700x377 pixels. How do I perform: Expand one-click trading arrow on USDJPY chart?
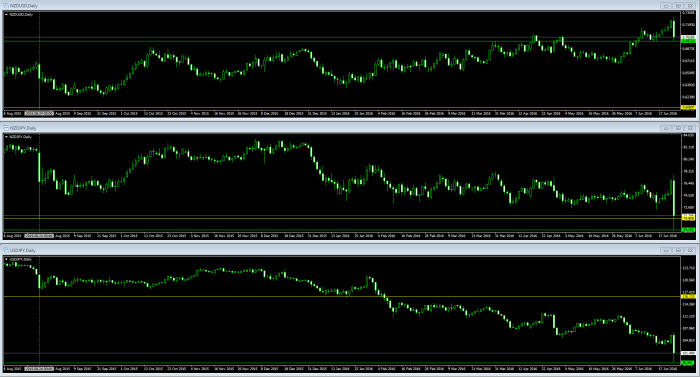tap(6, 260)
